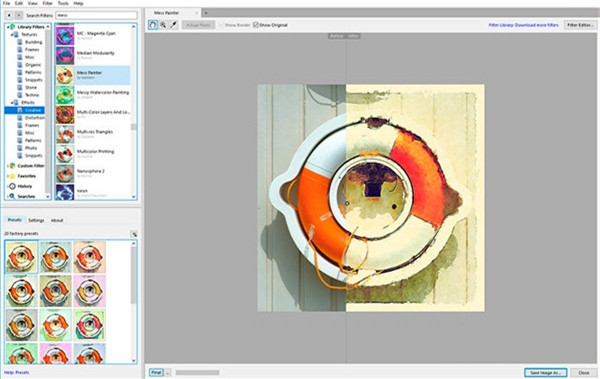Viewport: 600px width, 379px height.
Task: Expand the History node arrow
Action: coord(7,186)
